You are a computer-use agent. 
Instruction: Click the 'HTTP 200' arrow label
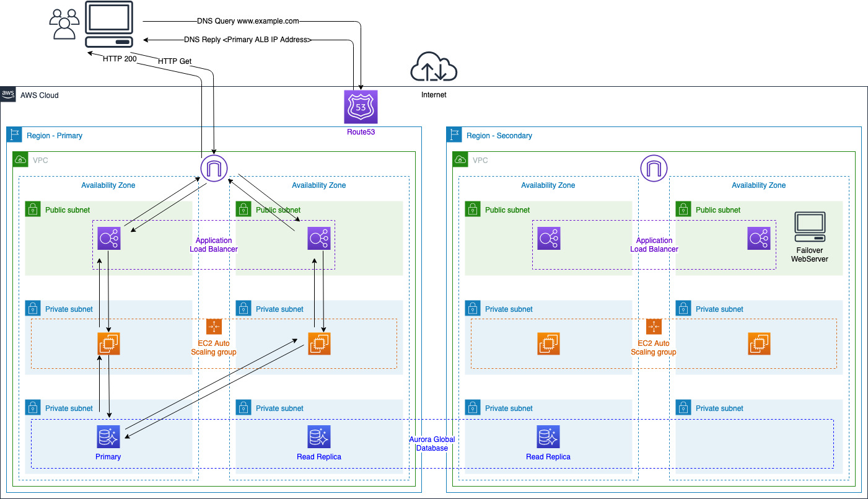[120, 60]
